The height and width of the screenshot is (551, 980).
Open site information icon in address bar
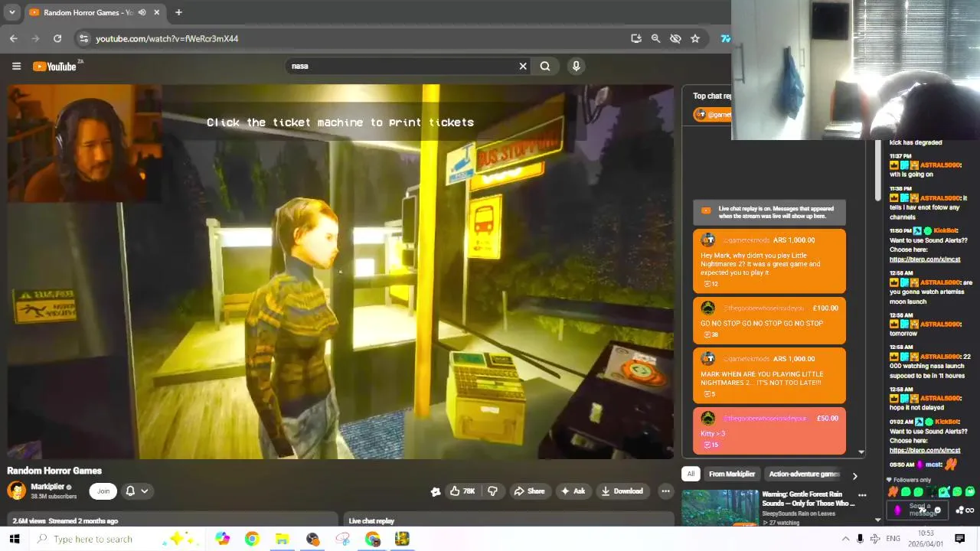click(x=84, y=38)
